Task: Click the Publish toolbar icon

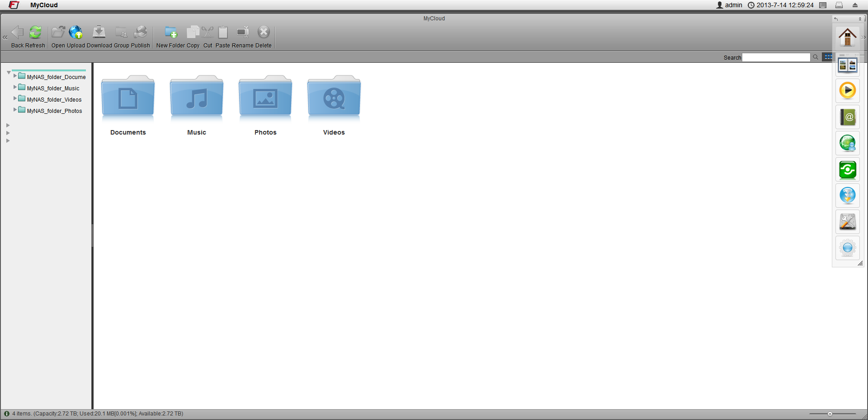Action: point(141,33)
